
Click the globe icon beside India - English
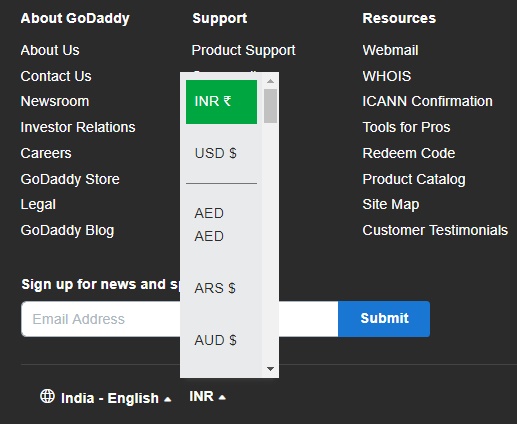coord(47,396)
